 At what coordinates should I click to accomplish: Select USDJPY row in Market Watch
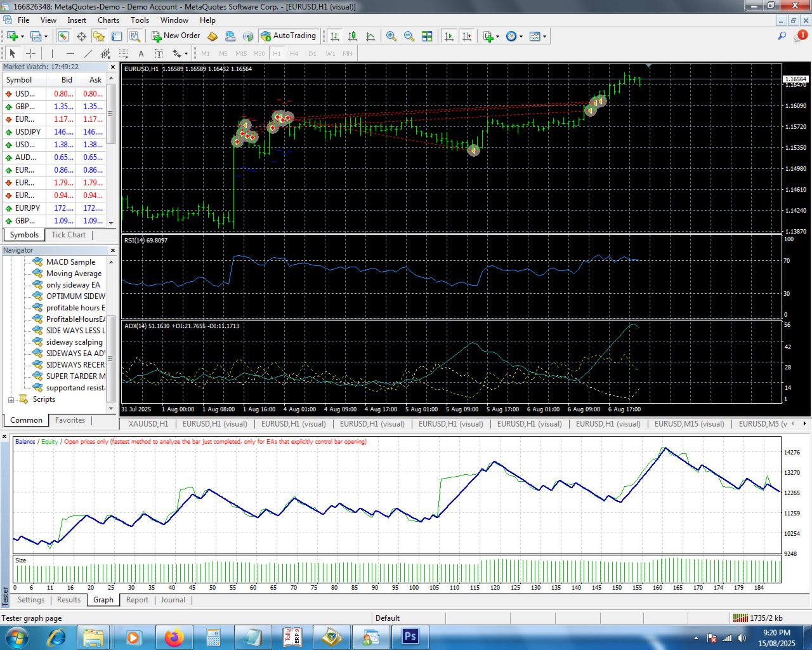tap(55, 132)
